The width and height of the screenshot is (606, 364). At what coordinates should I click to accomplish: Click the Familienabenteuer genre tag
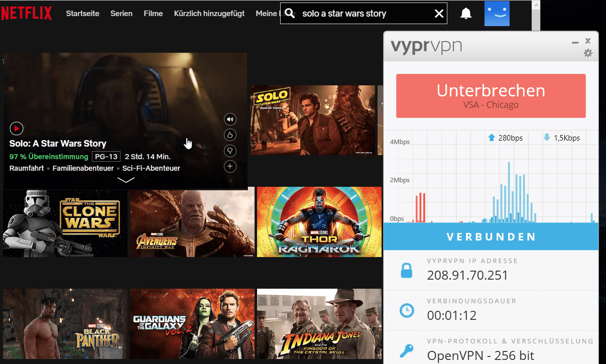(x=83, y=168)
